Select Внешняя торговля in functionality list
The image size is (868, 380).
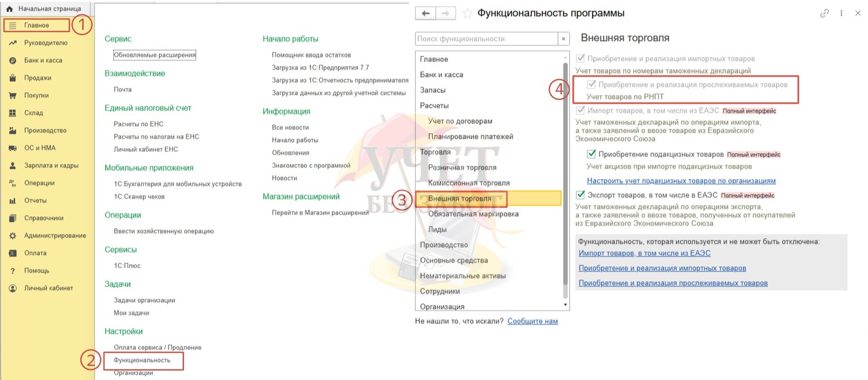point(488,198)
